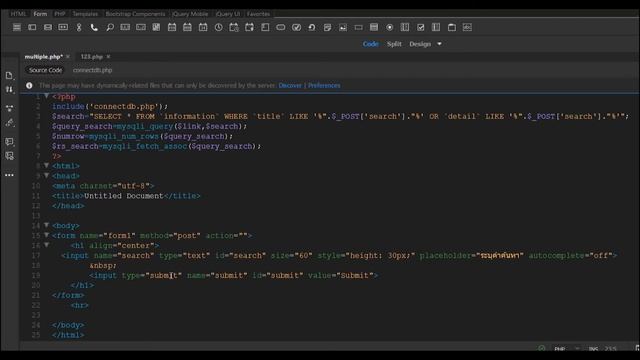Switch to the Templates insert tab
640x360 pixels.
pos(85,14)
